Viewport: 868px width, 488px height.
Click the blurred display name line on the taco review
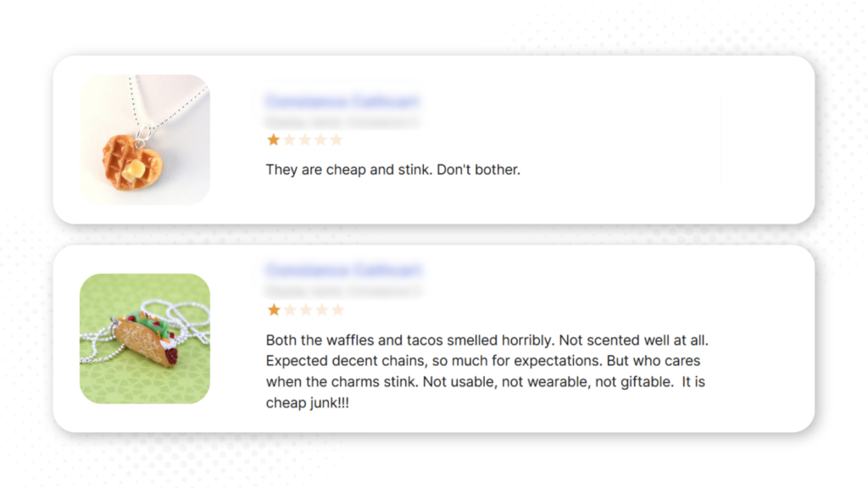tap(342, 291)
